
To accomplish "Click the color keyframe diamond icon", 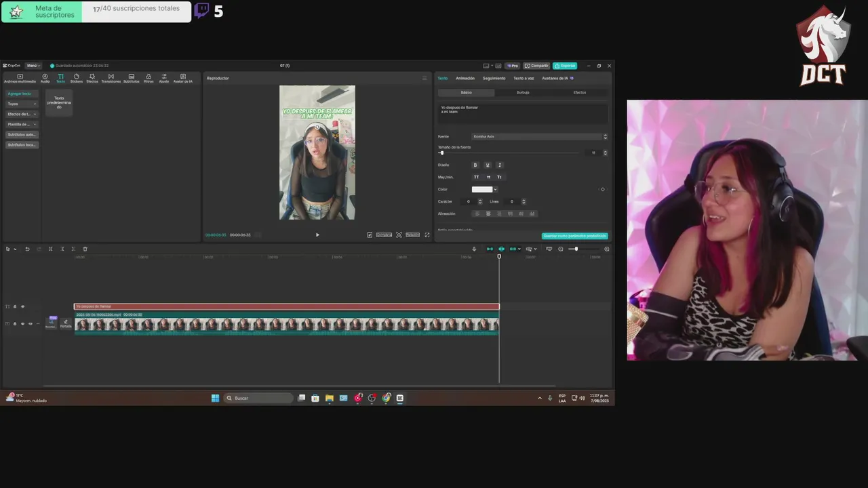I will pyautogui.click(x=602, y=189).
